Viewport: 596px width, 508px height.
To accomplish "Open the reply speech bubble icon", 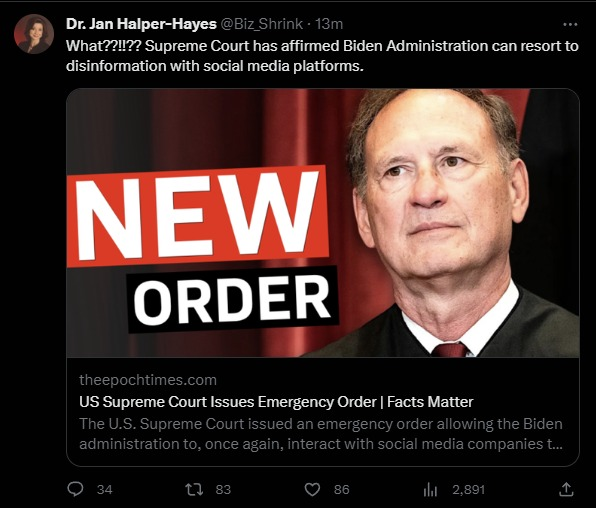I will (x=75, y=489).
